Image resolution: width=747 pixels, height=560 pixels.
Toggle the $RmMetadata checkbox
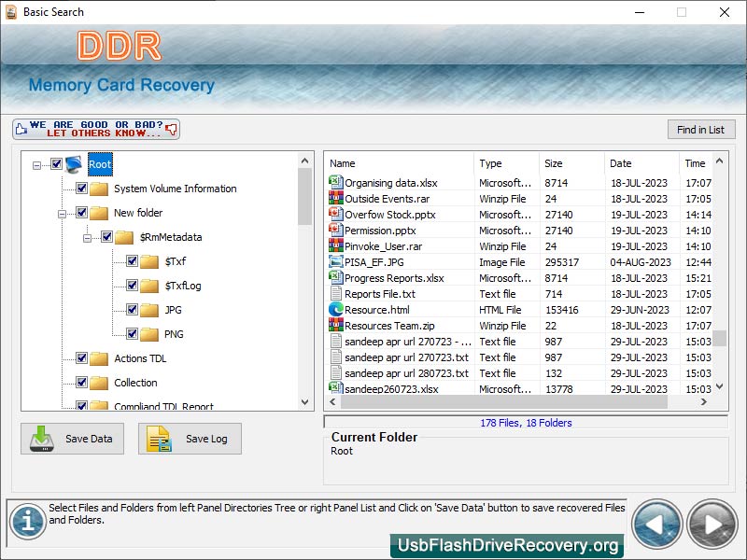click(x=106, y=237)
